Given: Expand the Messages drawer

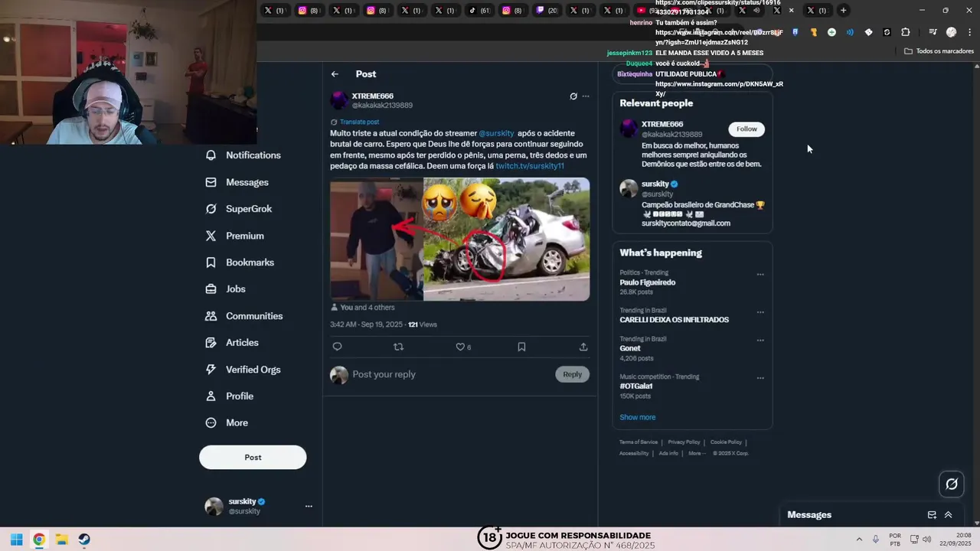Looking at the screenshot, I should tap(948, 515).
